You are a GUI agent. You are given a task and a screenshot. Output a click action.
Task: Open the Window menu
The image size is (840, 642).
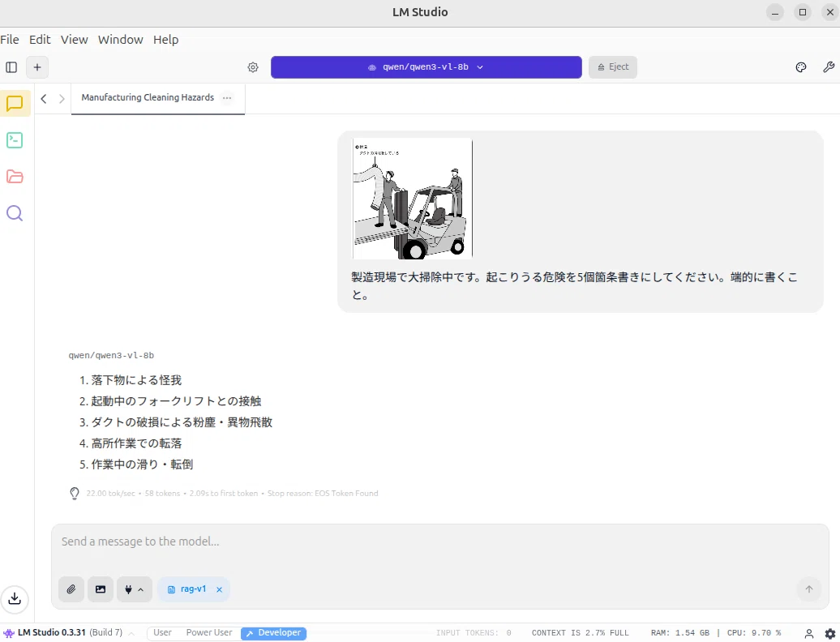pyautogui.click(x=121, y=40)
